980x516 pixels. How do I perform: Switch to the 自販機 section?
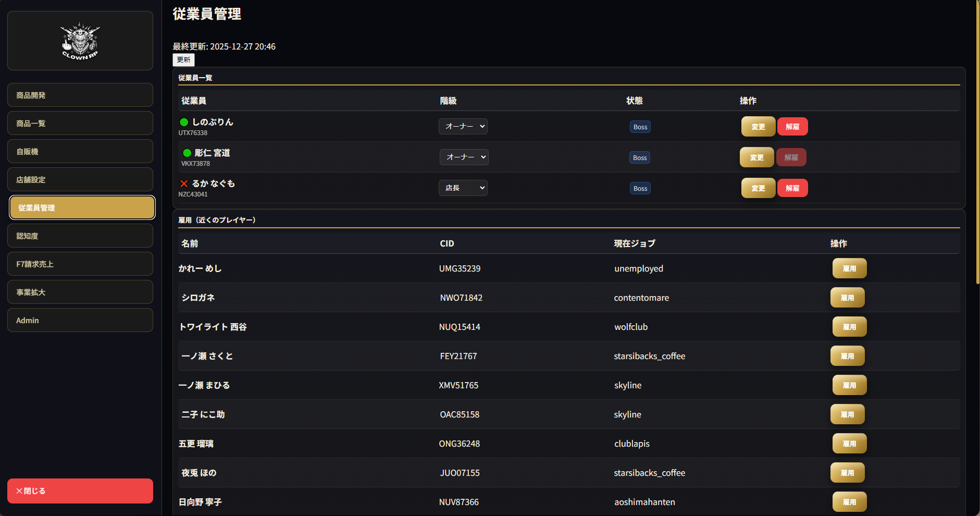(x=80, y=152)
